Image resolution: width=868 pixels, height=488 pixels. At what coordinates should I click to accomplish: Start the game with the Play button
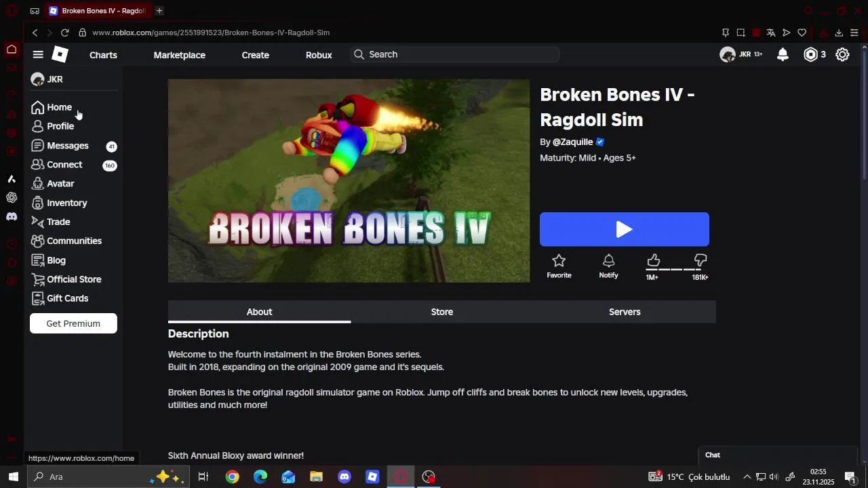pyautogui.click(x=625, y=229)
